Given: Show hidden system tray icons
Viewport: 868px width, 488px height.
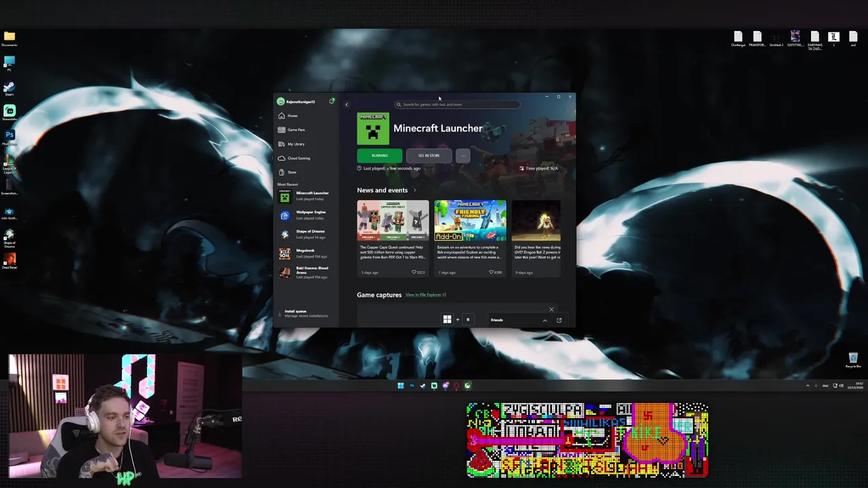Looking at the screenshot, I should pos(808,386).
